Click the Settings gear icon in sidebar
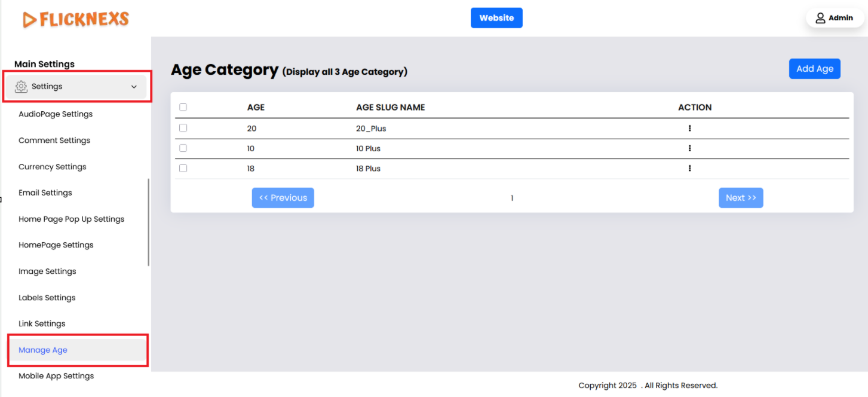Viewport: 868px width, 397px height. pyautogui.click(x=22, y=87)
